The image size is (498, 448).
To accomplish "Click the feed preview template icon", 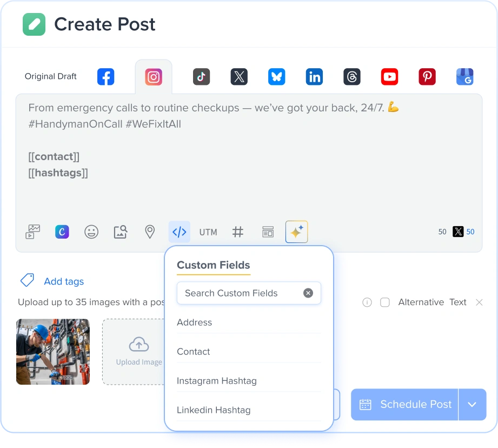I will tap(268, 232).
